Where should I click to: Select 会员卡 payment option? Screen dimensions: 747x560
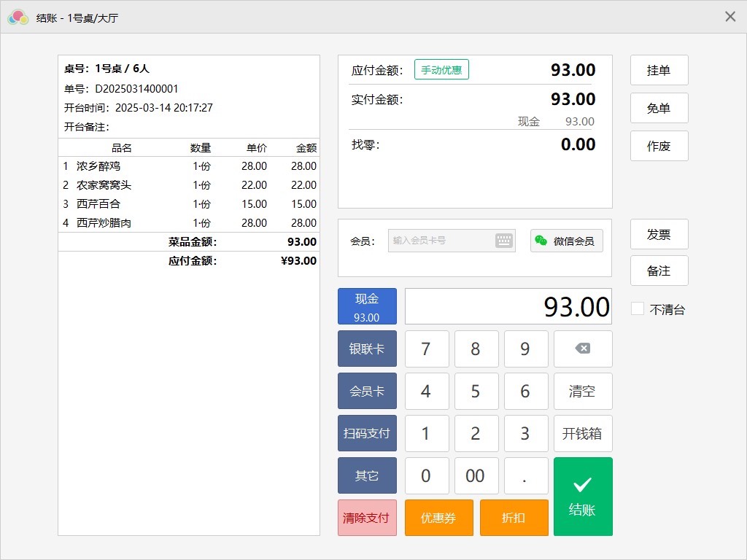pos(367,392)
